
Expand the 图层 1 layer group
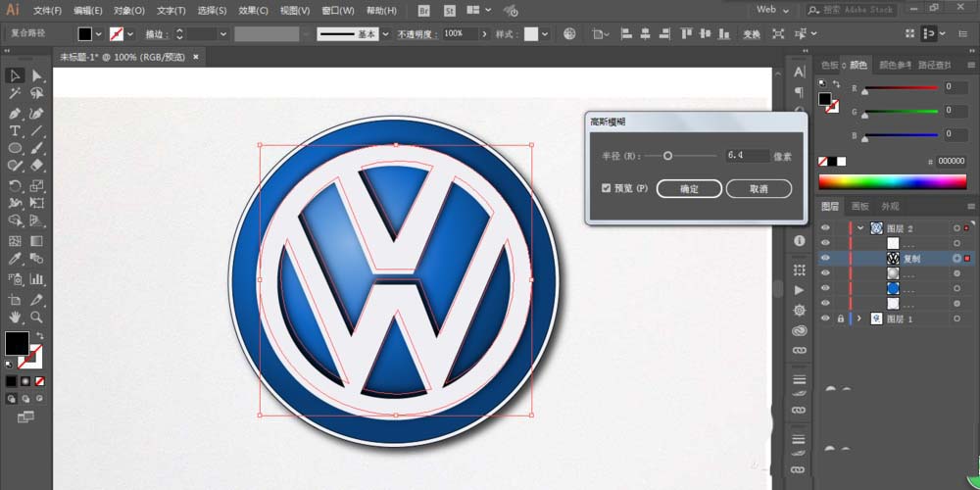click(x=860, y=318)
